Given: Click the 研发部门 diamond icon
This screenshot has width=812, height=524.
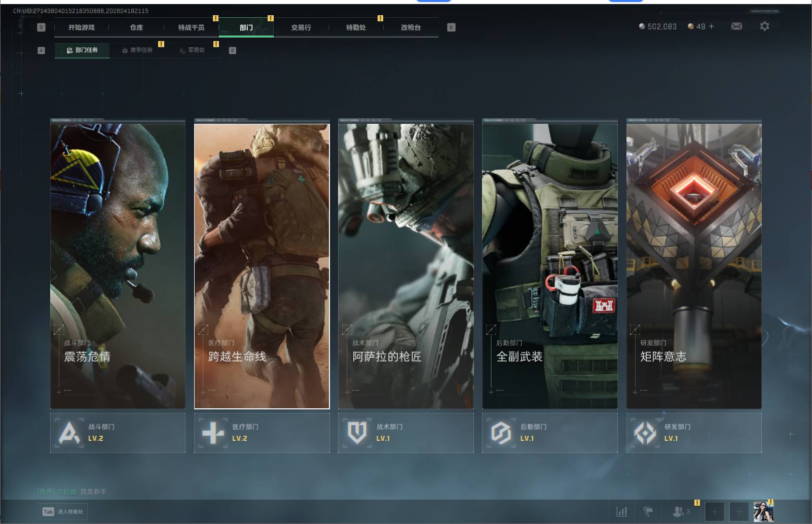Looking at the screenshot, I should point(645,433).
